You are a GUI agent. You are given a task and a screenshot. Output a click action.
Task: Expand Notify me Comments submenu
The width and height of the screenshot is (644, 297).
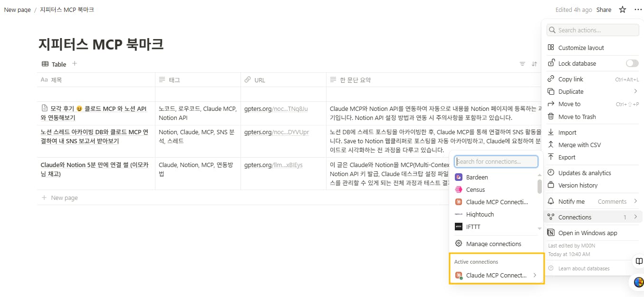(x=635, y=201)
